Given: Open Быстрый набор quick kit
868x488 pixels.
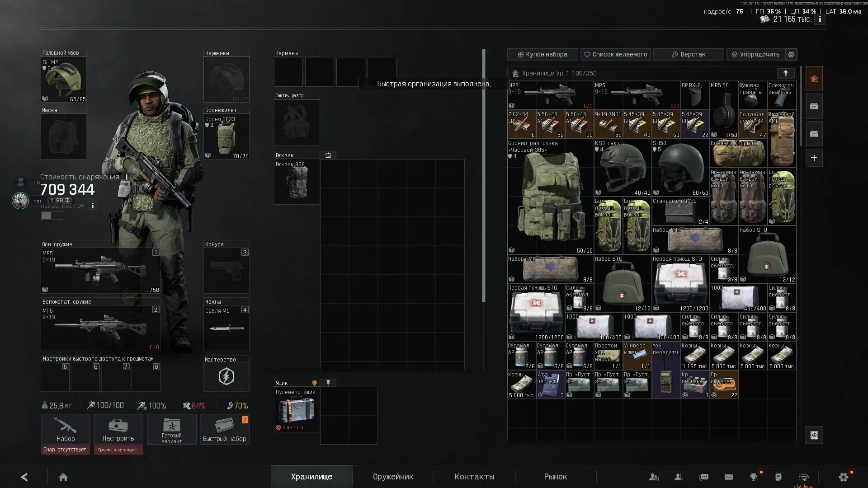Looking at the screenshot, I should point(225,430).
